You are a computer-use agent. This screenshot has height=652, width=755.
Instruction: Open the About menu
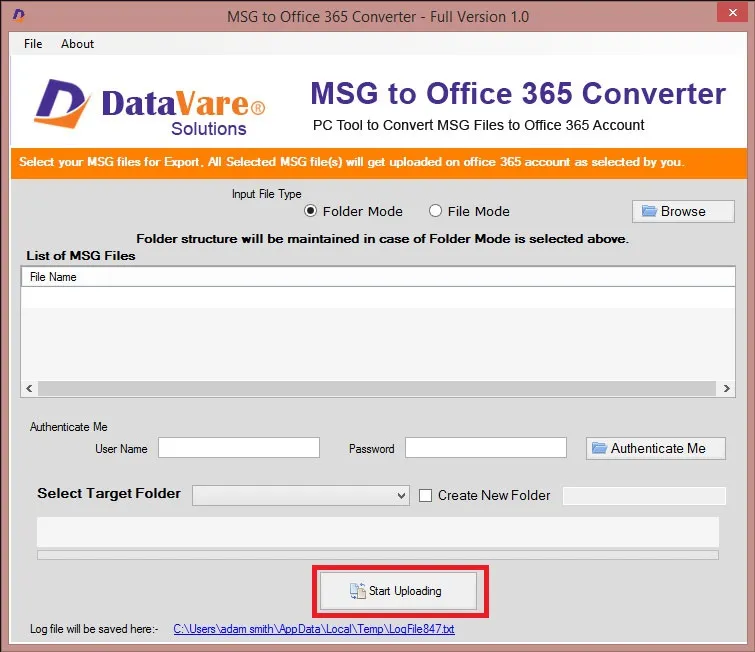click(77, 44)
